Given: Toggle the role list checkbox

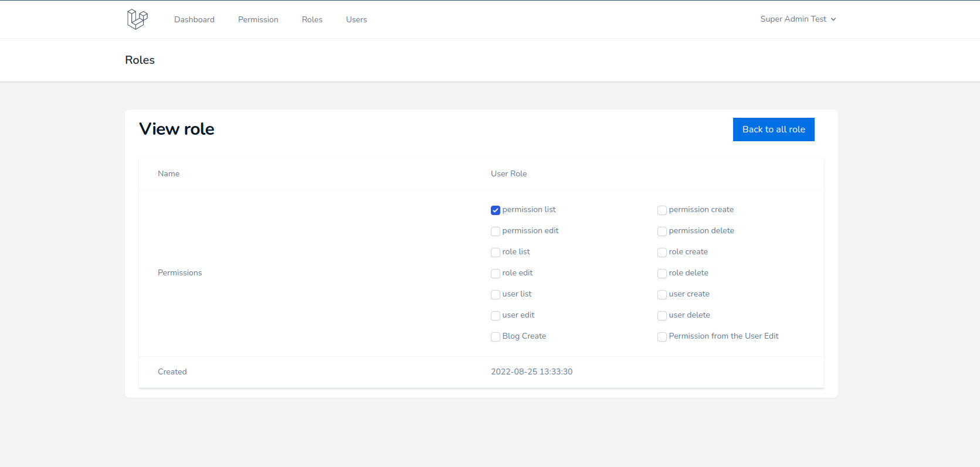Looking at the screenshot, I should 496,253.
